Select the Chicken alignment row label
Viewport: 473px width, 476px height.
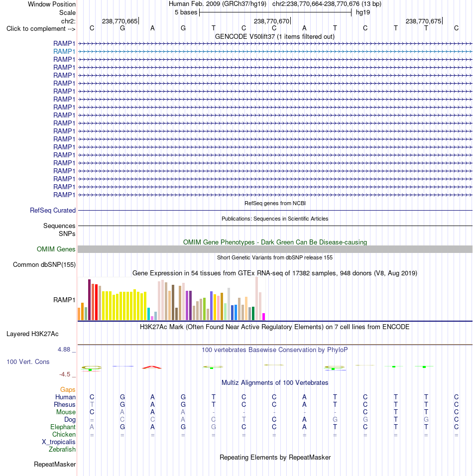tap(64, 434)
